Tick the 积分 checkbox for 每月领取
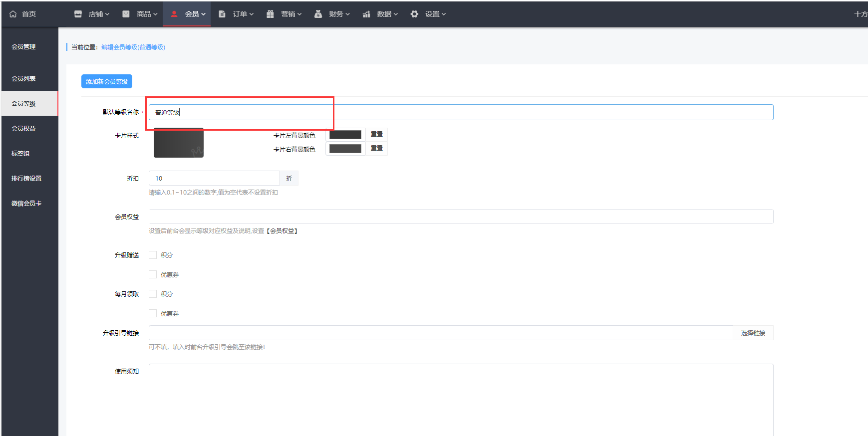 (153, 294)
